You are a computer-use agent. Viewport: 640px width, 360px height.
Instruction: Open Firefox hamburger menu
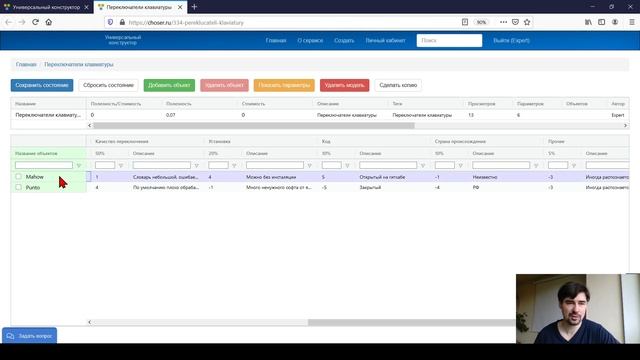pyautogui.click(x=631, y=22)
